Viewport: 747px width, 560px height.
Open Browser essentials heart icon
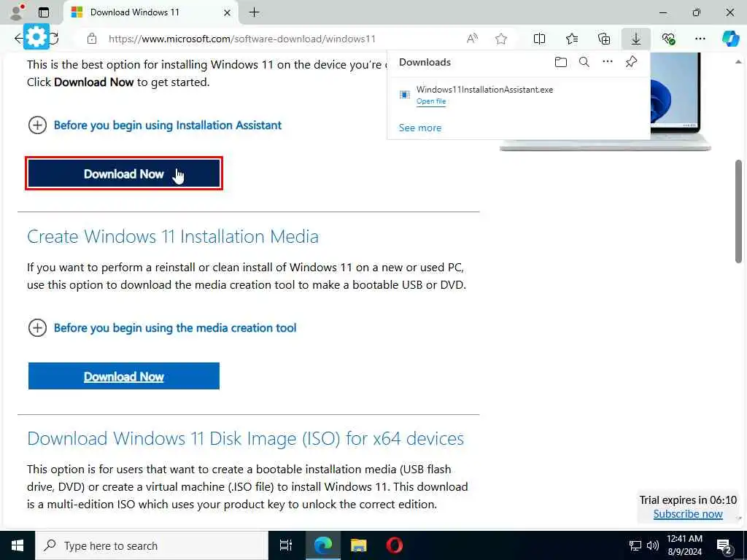(x=668, y=39)
